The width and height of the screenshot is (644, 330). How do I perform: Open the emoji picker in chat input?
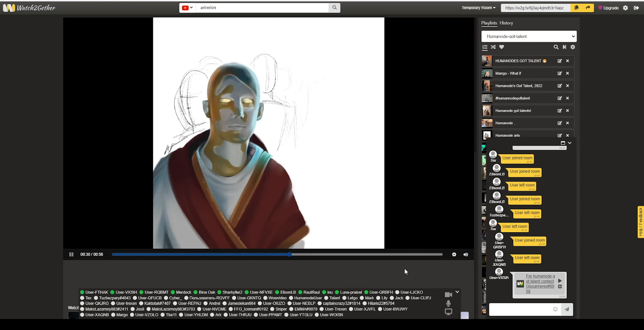tap(555, 309)
